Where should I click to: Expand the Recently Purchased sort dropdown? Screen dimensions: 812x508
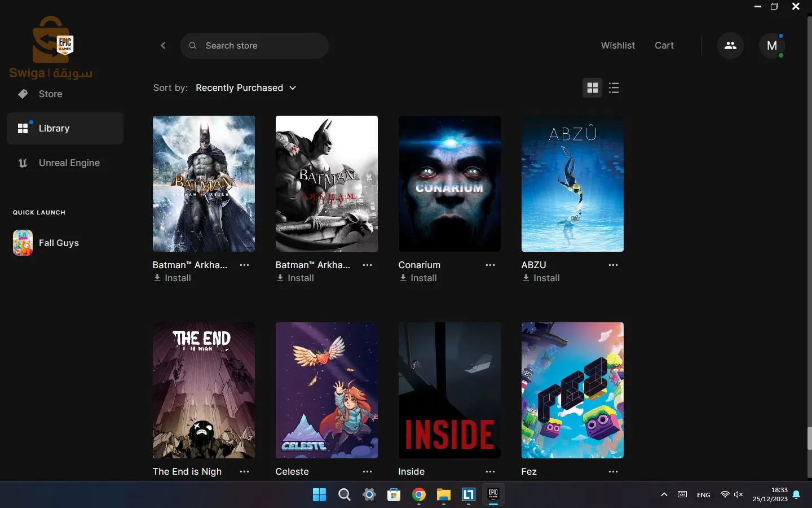pyautogui.click(x=246, y=88)
